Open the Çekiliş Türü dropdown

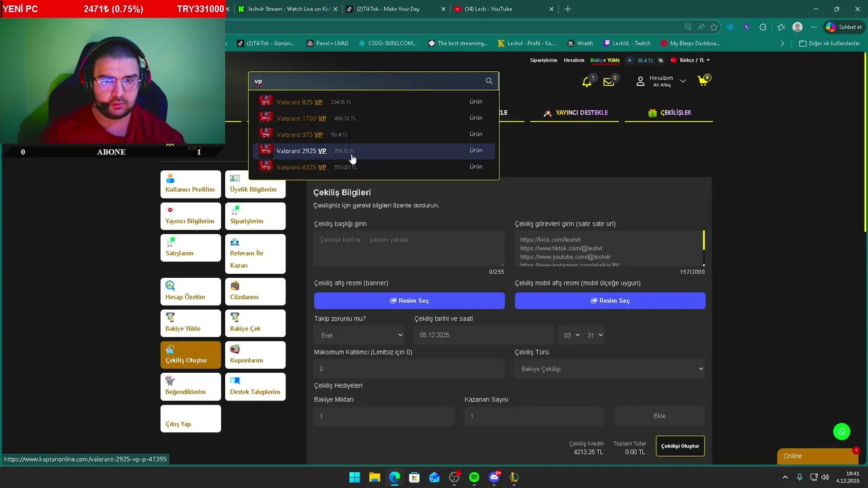[x=610, y=369]
